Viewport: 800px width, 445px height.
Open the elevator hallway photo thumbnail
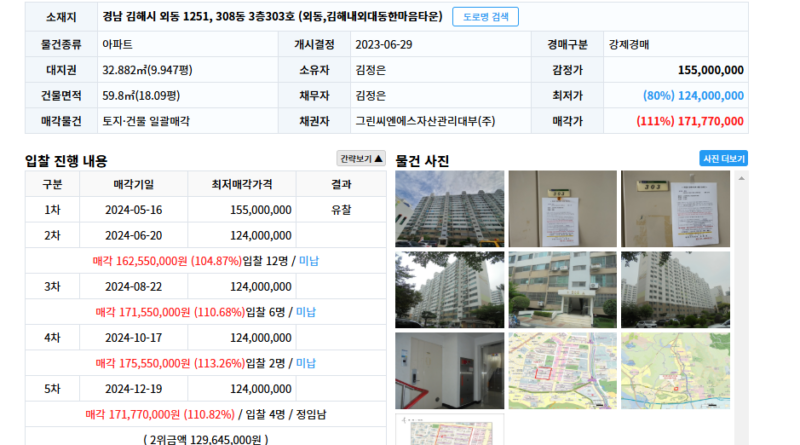[449, 370]
